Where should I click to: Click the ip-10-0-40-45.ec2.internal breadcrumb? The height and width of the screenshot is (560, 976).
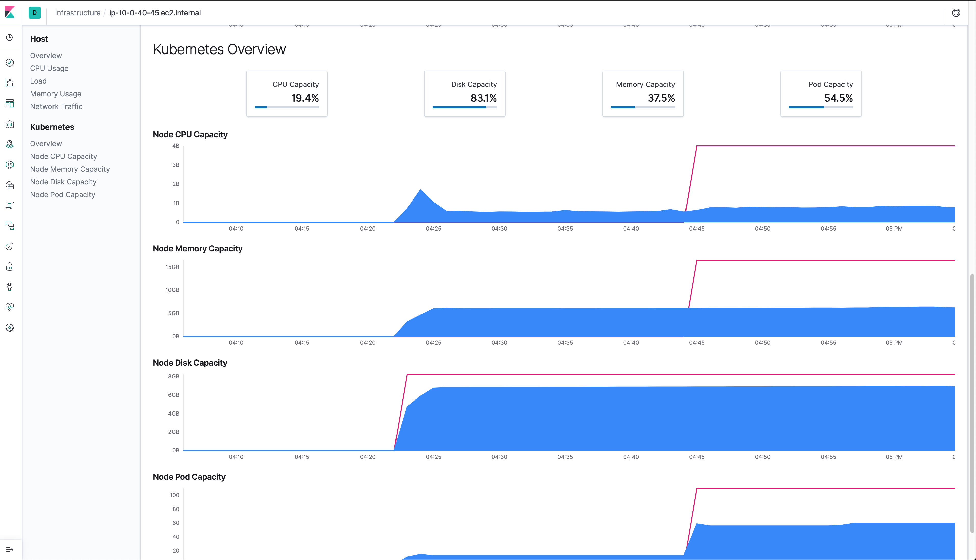tap(155, 13)
